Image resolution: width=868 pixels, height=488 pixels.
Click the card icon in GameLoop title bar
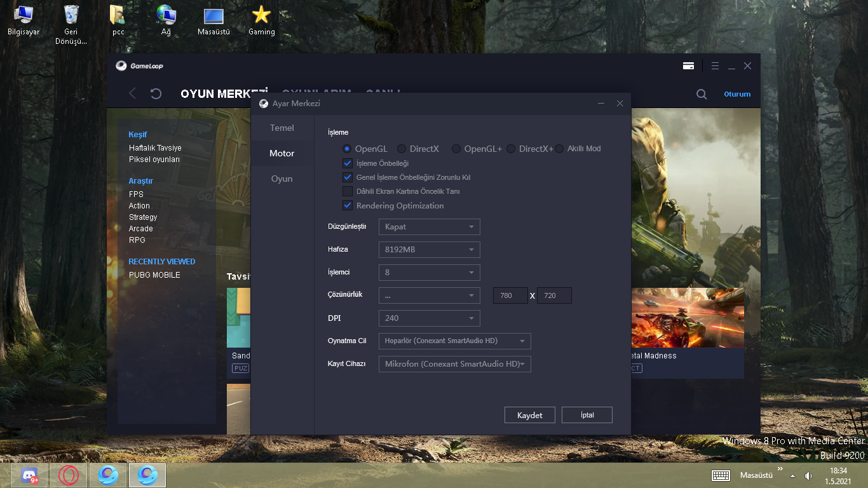tap(688, 66)
